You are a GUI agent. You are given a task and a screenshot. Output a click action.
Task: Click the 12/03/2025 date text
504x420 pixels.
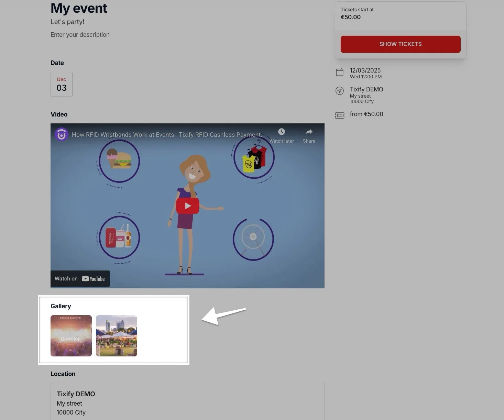365,70
